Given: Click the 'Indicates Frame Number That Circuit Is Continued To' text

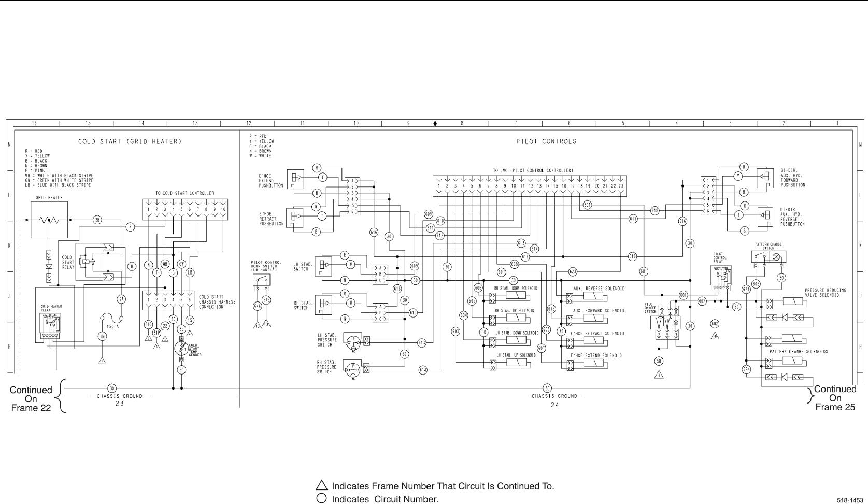Looking at the screenshot, I should point(443,486).
